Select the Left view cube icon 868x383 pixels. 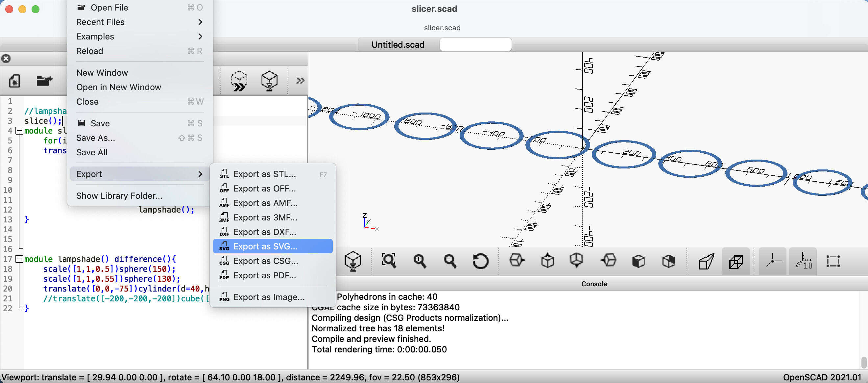click(609, 261)
